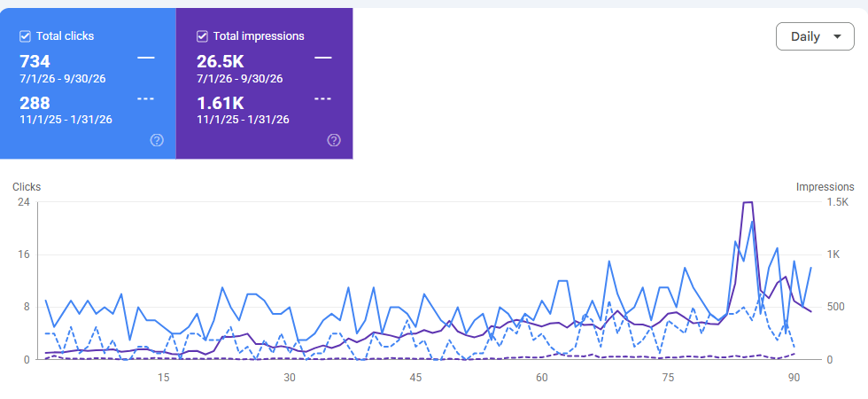Click the 8 label on clicks axis
Image resolution: width=868 pixels, height=399 pixels.
26,308
